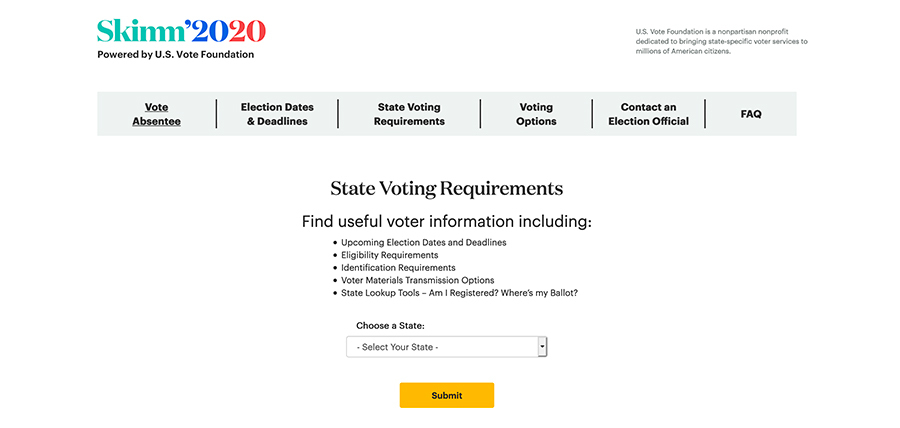Open the Select Your State combo box
Screen dimensions: 900x428
point(447,347)
